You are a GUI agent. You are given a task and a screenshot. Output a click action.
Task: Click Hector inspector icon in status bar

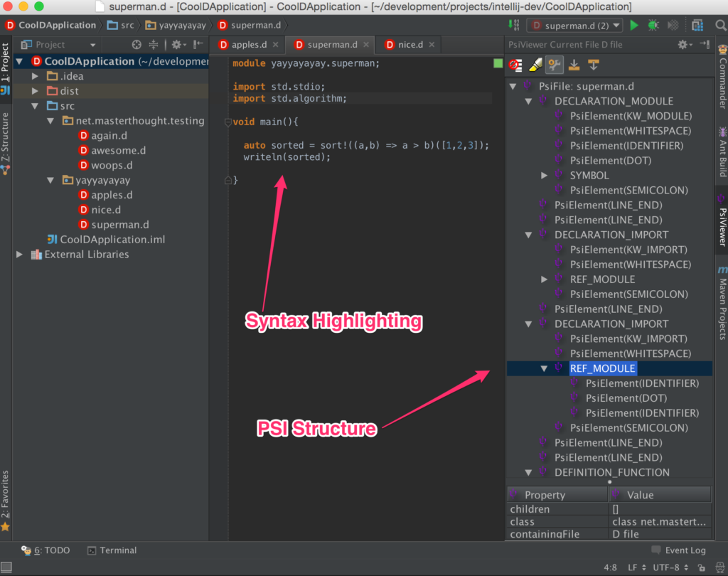719,567
